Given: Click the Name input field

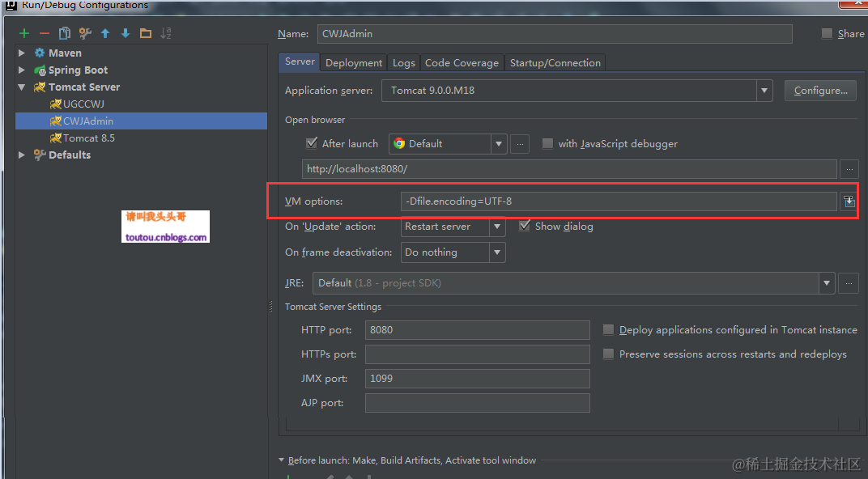Looking at the screenshot, I should [x=555, y=34].
